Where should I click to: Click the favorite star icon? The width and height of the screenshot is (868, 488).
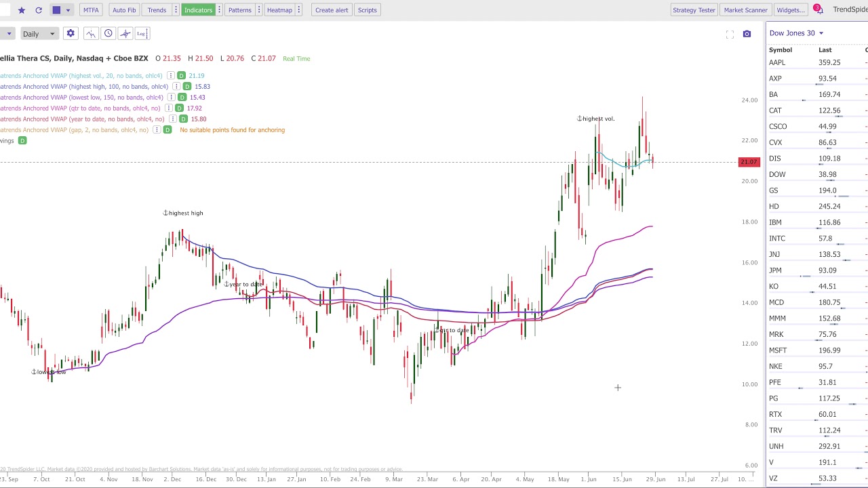click(22, 10)
